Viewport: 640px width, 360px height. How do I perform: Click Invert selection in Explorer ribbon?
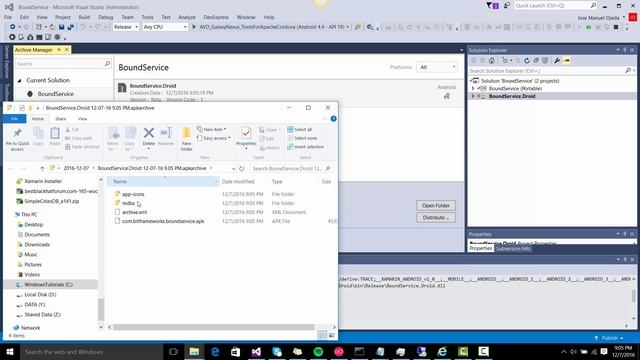point(306,147)
